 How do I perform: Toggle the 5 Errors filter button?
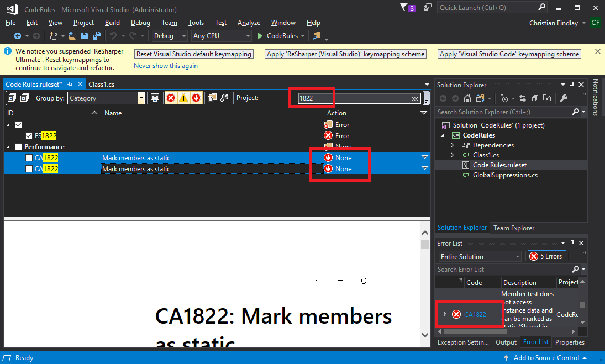(547, 256)
